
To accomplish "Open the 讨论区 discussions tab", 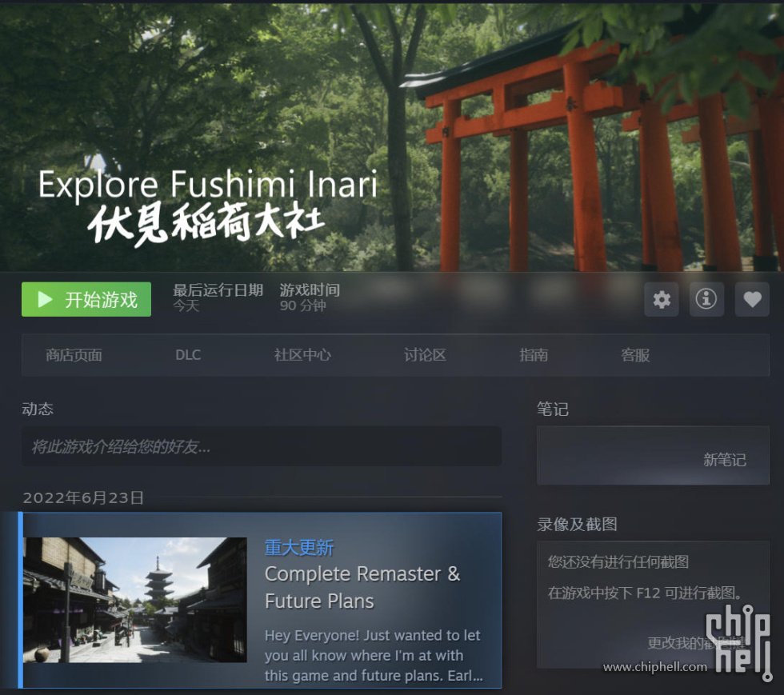I will point(425,355).
